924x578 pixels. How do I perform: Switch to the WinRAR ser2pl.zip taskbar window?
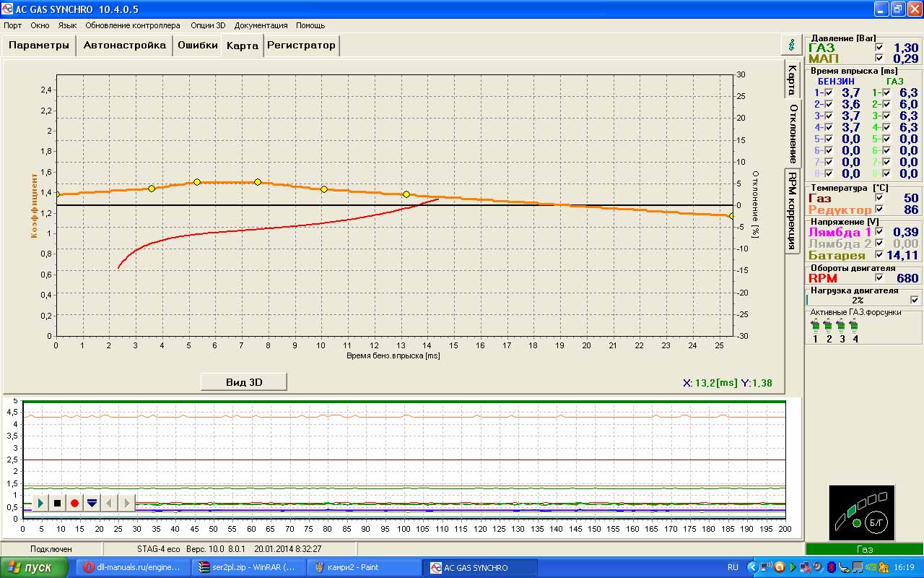[x=248, y=567]
